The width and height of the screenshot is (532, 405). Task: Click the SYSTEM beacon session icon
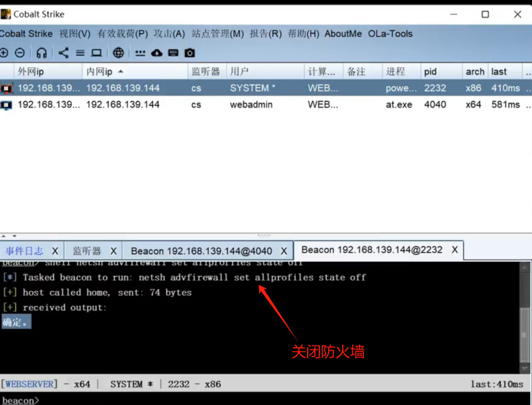click(x=6, y=88)
